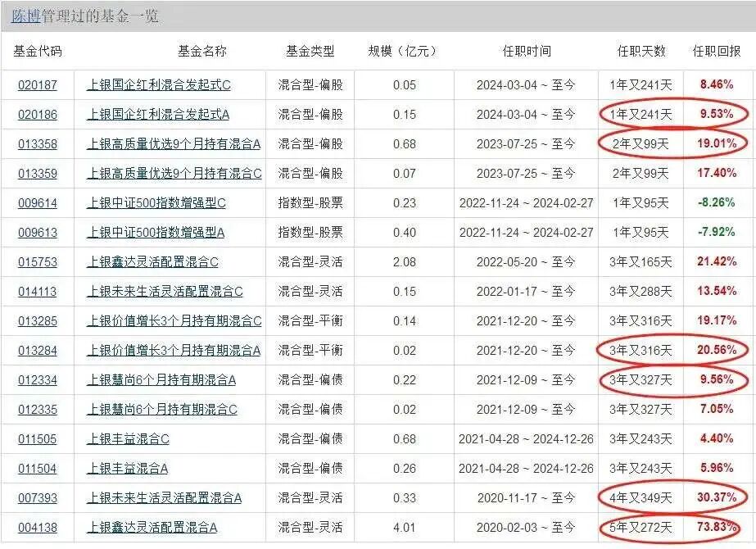Viewport: 756px width, 549px height.
Task: Open fund 上银丰益混合C
Action: point(128,439)
